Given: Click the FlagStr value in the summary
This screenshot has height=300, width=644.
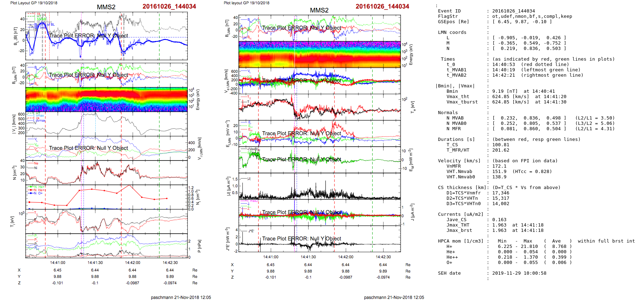Looking at the screenshot, I should [532, 16].
